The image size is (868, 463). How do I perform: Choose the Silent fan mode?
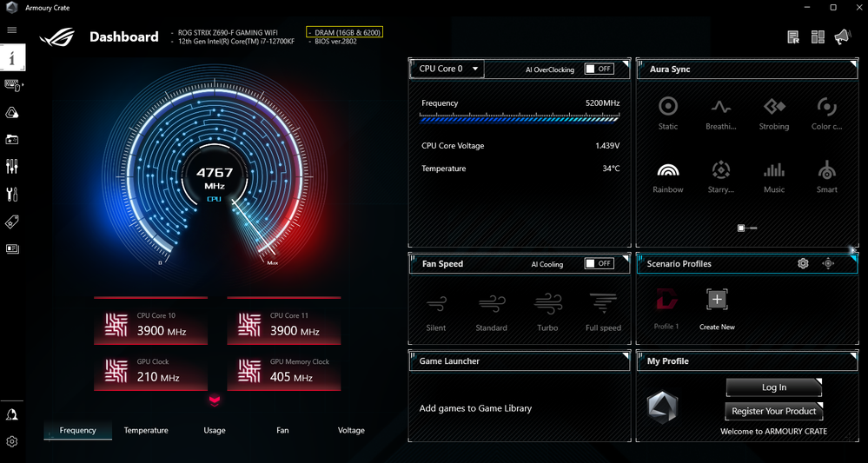coord(436,312)
